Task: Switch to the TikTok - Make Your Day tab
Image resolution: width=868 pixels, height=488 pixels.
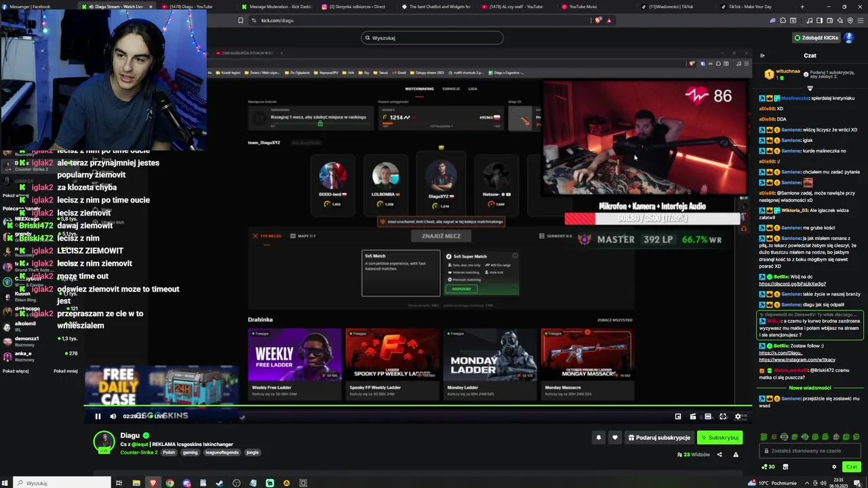Action: [x=755, y=7]
